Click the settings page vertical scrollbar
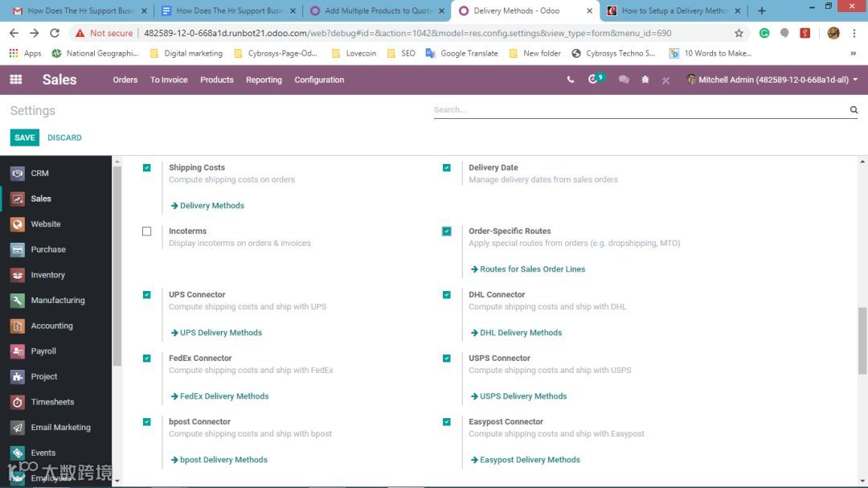The height and width of the screenshot is (488, 868). pos(862,341)
